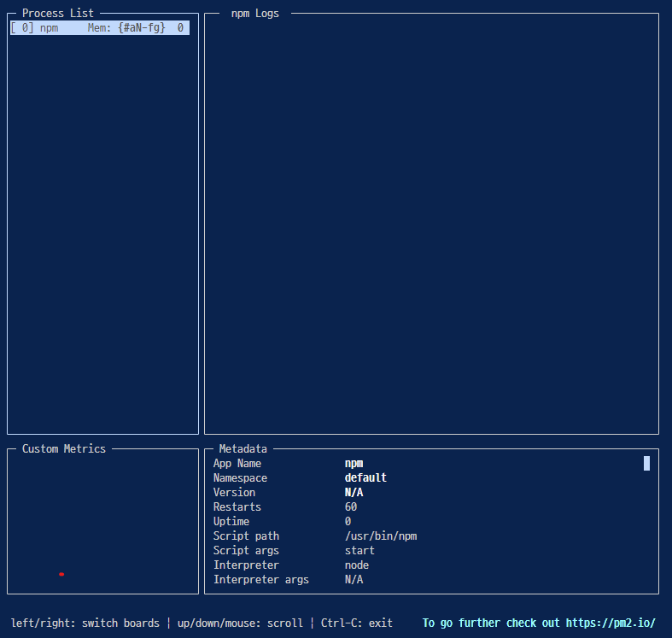Image resolution: width=672 pixels, height=638 pixels.
Task: Click the Interpreter label
Action: click(x=246, y=565)
